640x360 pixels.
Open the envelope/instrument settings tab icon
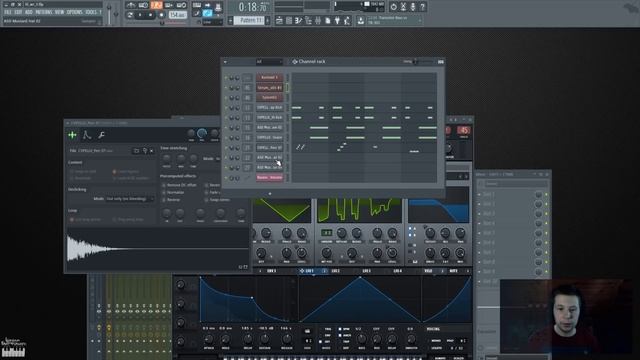click(x=87, y=135)
